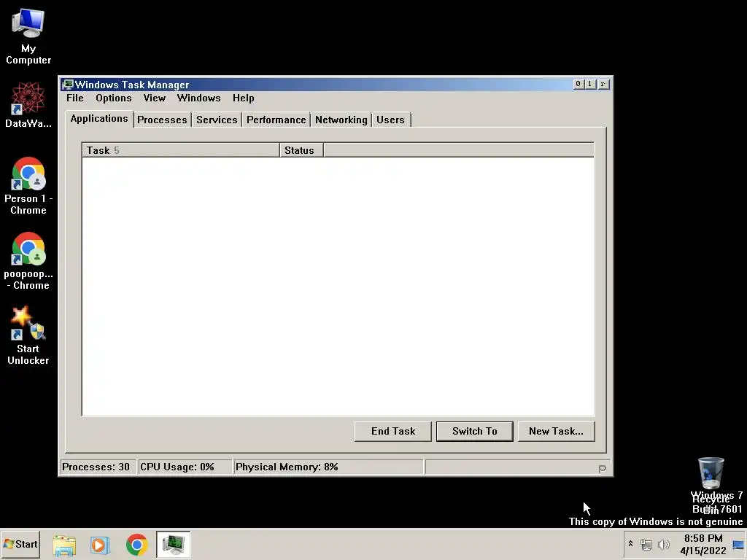Sort by the Task column header

click(x=181, y=150)
